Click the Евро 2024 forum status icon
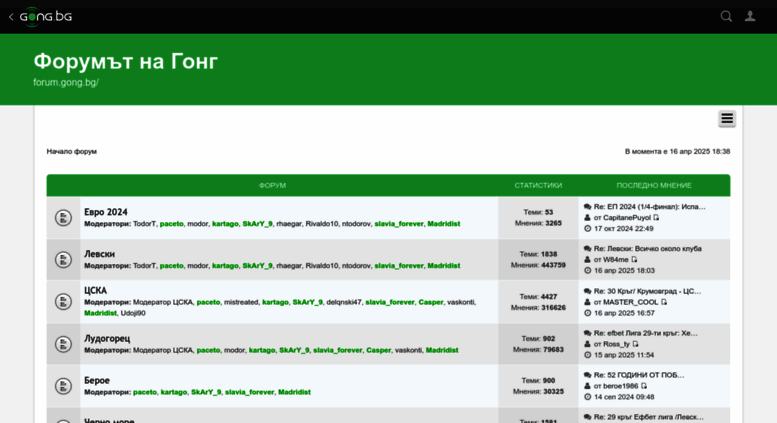Image resolution: width=777 pixels, height=423 pixels. click(63, 217)
